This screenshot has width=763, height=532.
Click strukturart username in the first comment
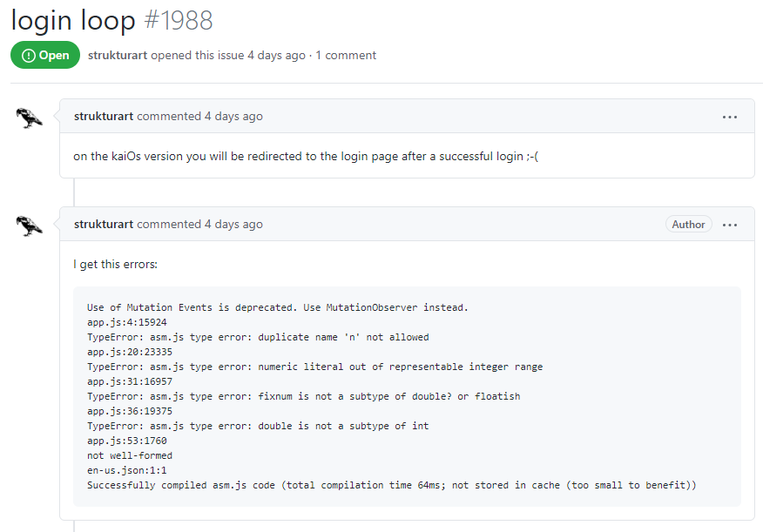[104, 117]
